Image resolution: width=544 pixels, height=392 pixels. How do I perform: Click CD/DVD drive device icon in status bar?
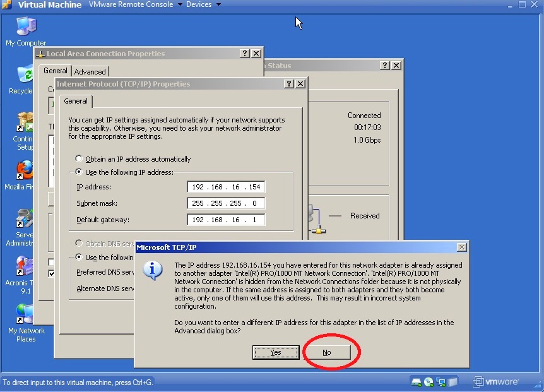429,383
